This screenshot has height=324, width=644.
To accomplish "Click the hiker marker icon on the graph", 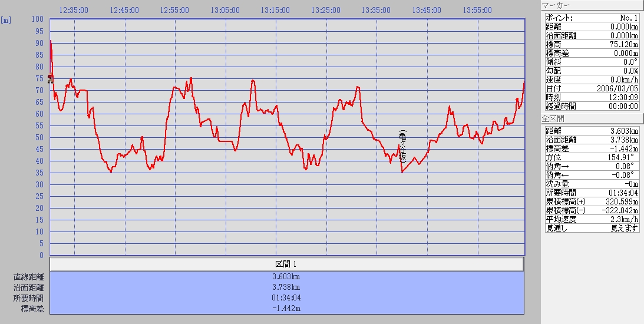I will click(x=50, y=79).
